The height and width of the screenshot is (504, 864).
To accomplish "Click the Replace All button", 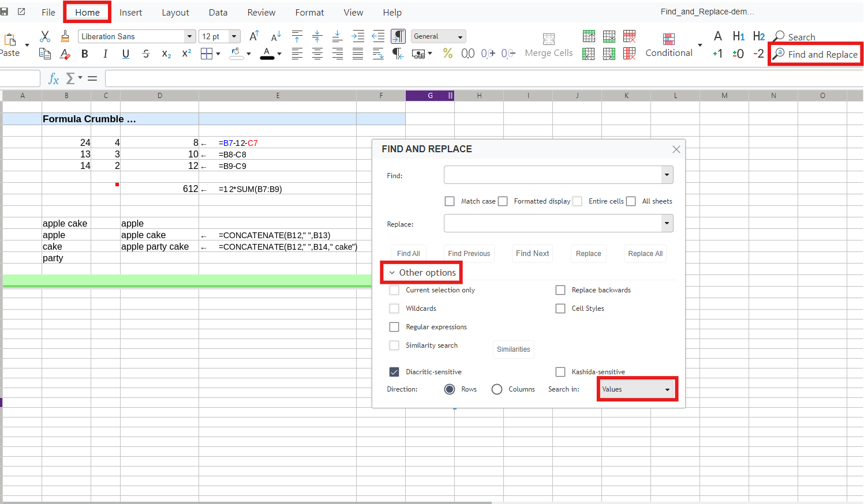I will coord(645,253).
